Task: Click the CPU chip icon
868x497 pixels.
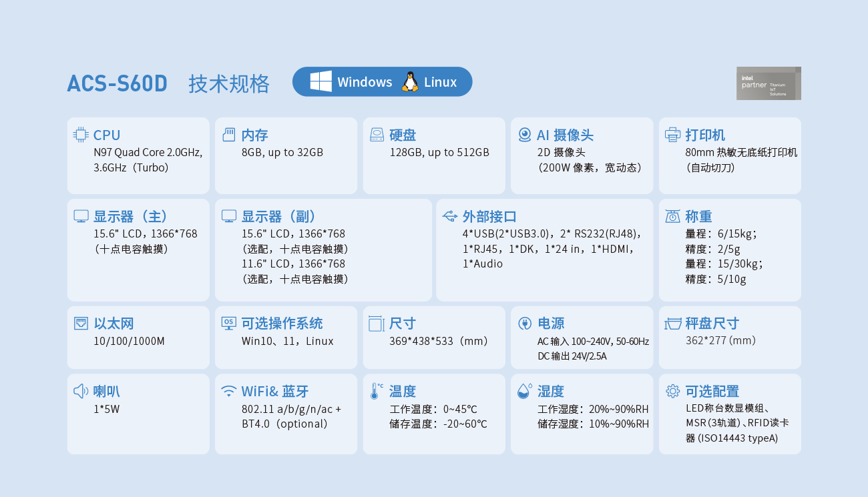Action: point(81,134)
